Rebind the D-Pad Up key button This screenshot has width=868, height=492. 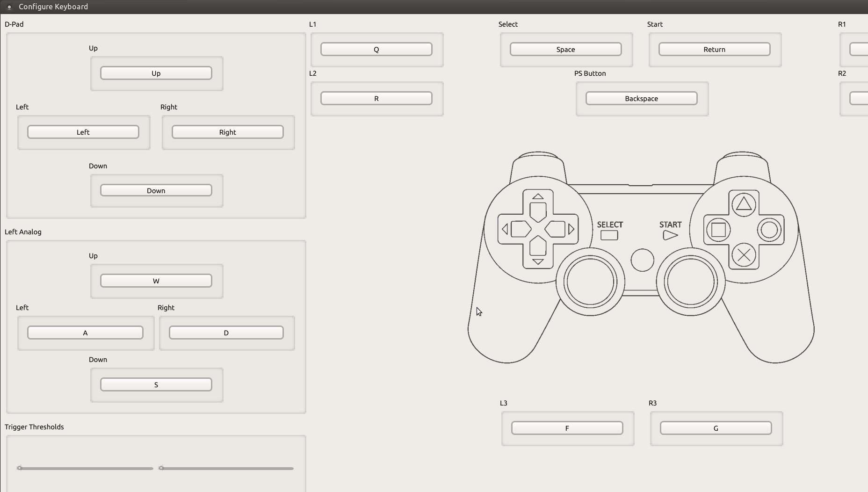[x=156, y=73]
